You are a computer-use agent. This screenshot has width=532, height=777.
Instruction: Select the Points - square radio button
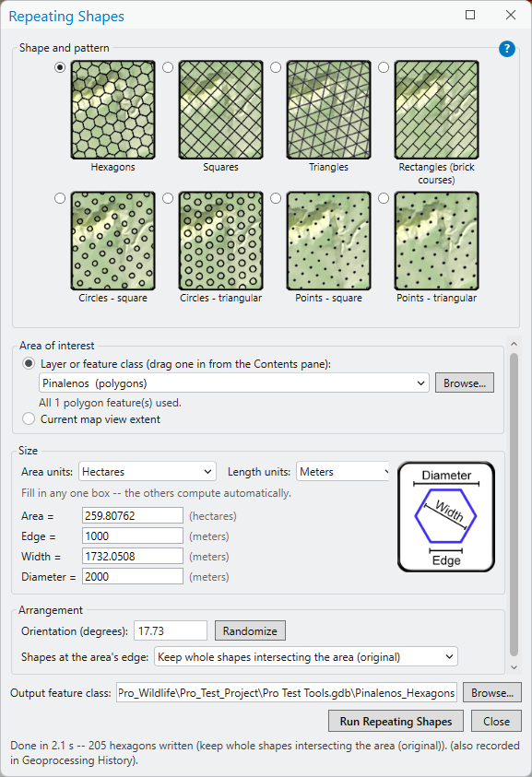[x=276, y=198]
